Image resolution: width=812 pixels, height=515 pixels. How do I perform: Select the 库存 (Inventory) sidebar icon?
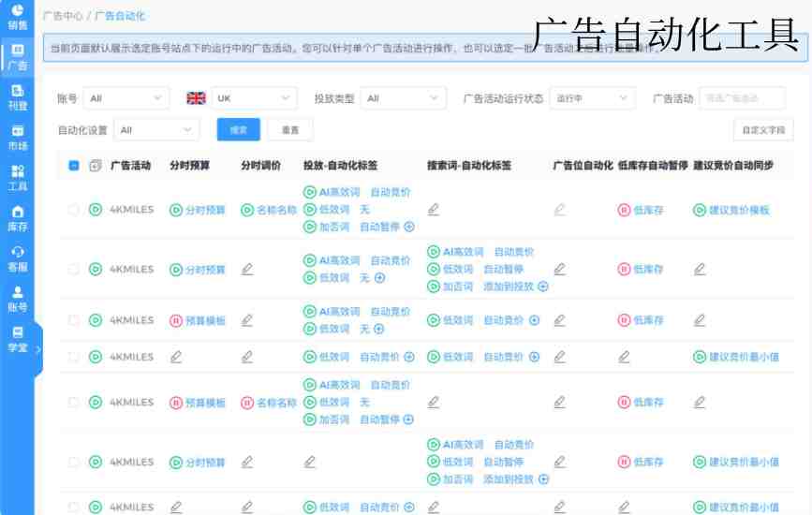[17, 217]
